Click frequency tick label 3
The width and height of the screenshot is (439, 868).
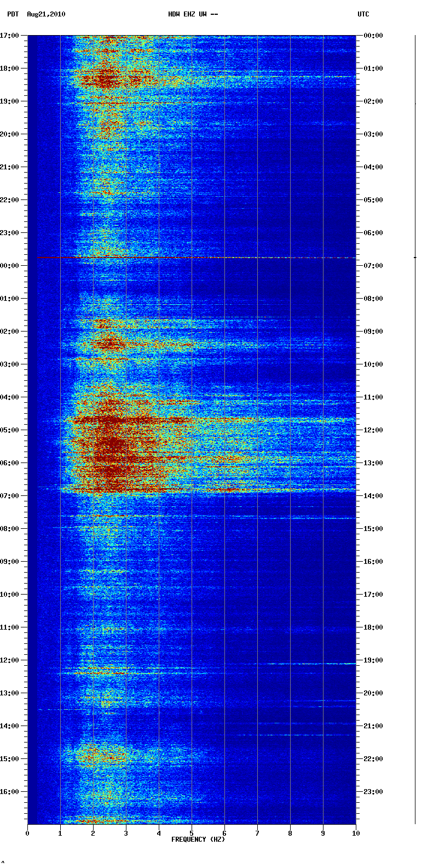126,833
